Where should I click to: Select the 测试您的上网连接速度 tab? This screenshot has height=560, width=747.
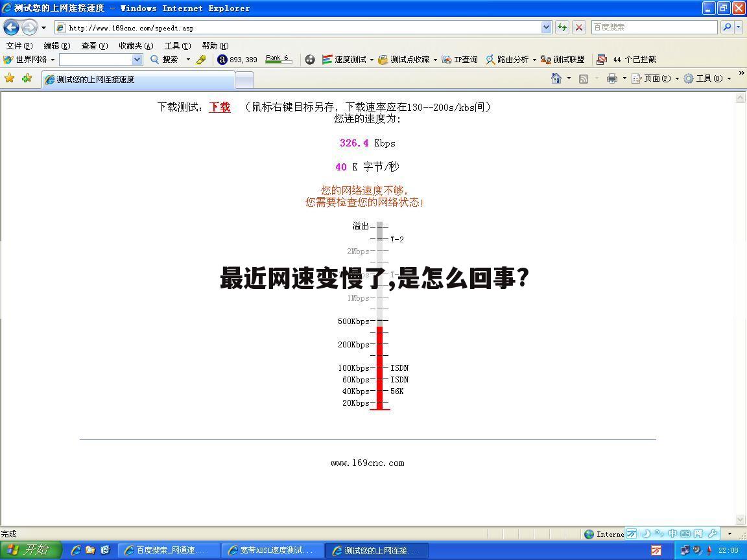(x=138, y=80)
